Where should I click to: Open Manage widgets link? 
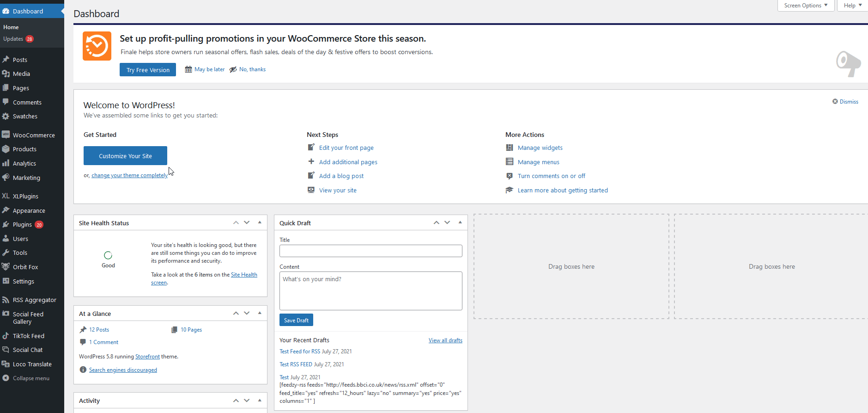(540, 148)
